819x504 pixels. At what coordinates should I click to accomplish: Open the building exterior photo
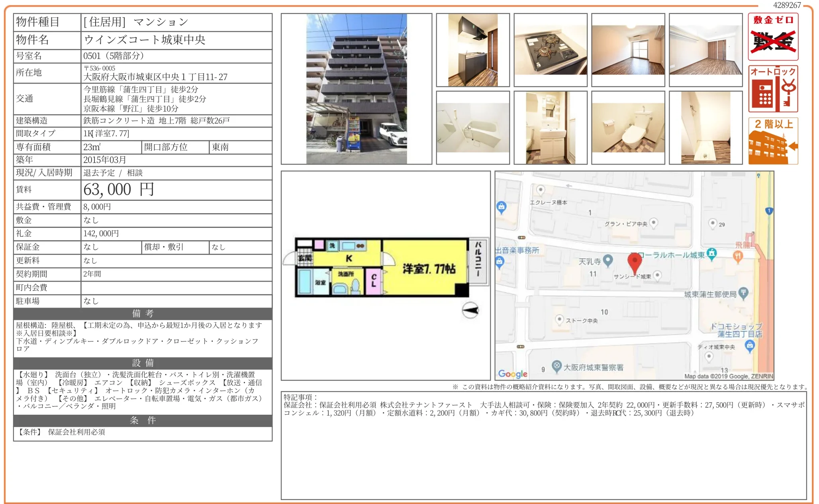click(x=357, y=89)
